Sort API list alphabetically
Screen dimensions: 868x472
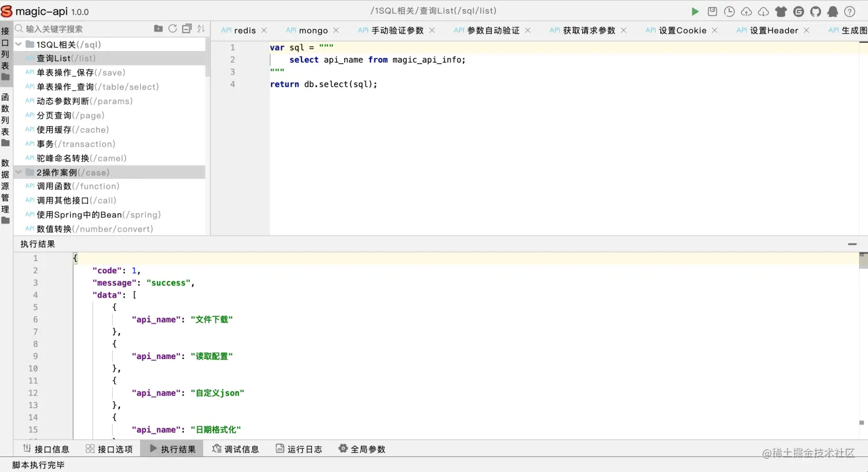[201, 28]
